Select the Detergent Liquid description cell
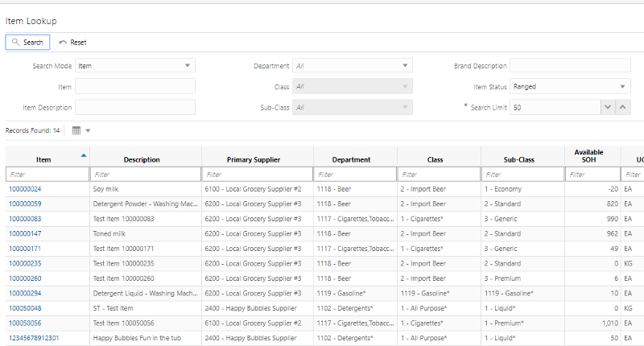This screenshot has width=644, height=346. click(146, 294)
